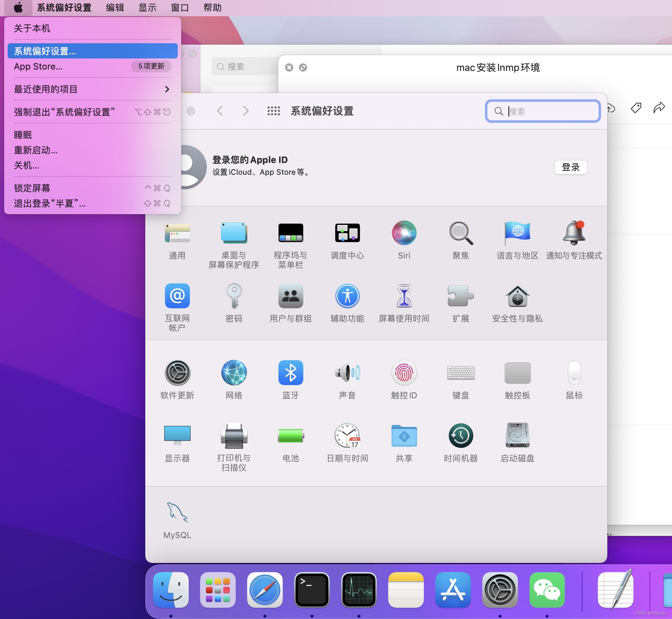Show all preferences grid button
The image size is (672, 619).
point(274,111)
